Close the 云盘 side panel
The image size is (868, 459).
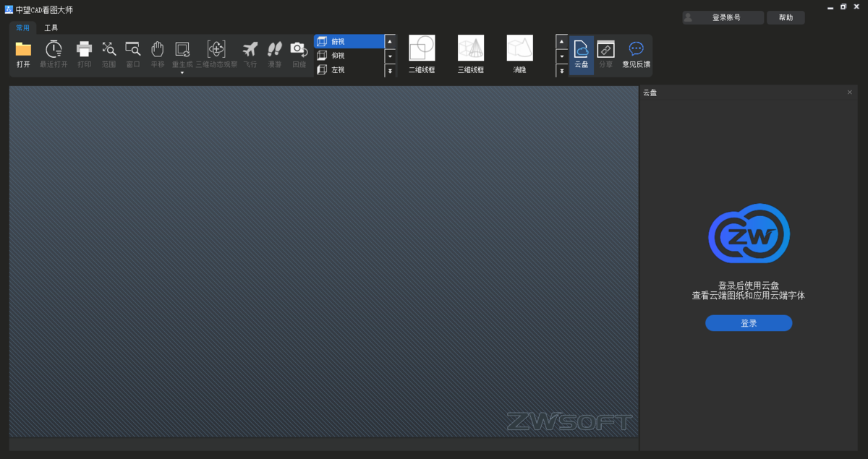850,93
